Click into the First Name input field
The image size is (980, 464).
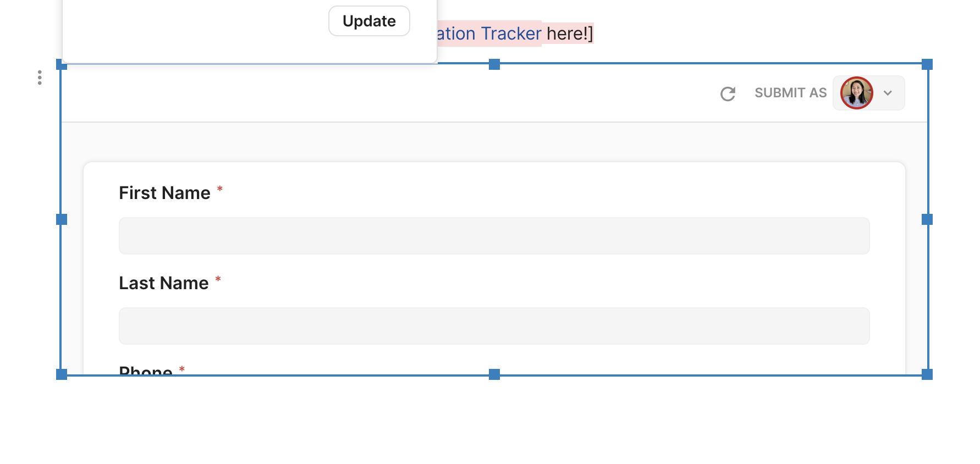point(494,236)
